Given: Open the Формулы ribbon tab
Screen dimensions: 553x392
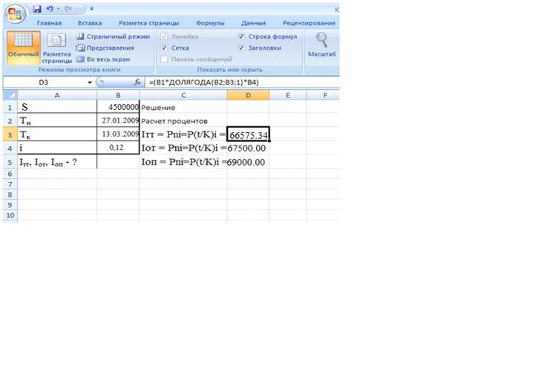Looking at the screenshot, I should point(210,23).
